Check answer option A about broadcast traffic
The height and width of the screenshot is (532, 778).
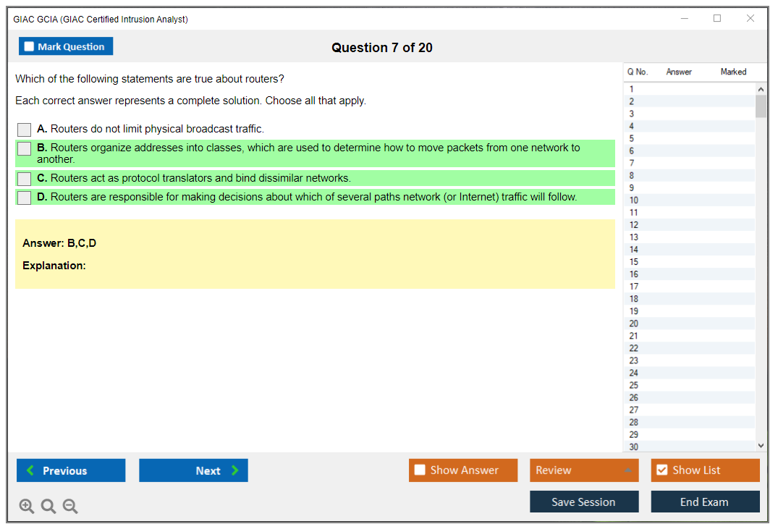pos(24,130)
